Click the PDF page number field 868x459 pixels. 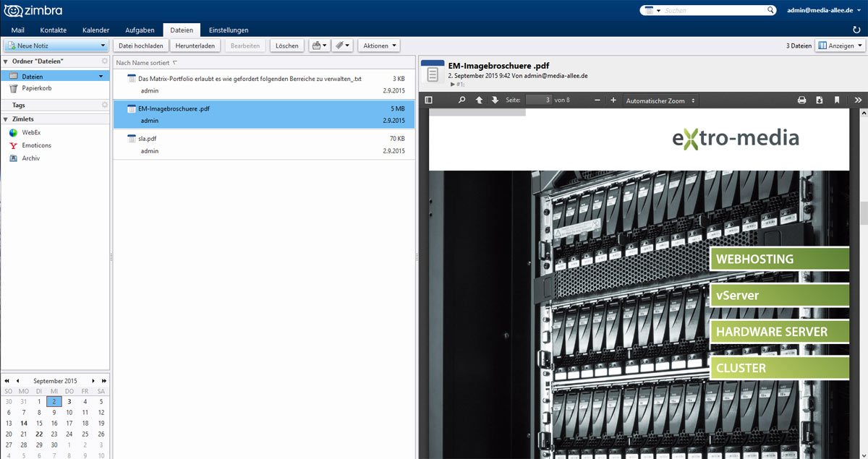(539, 100)
